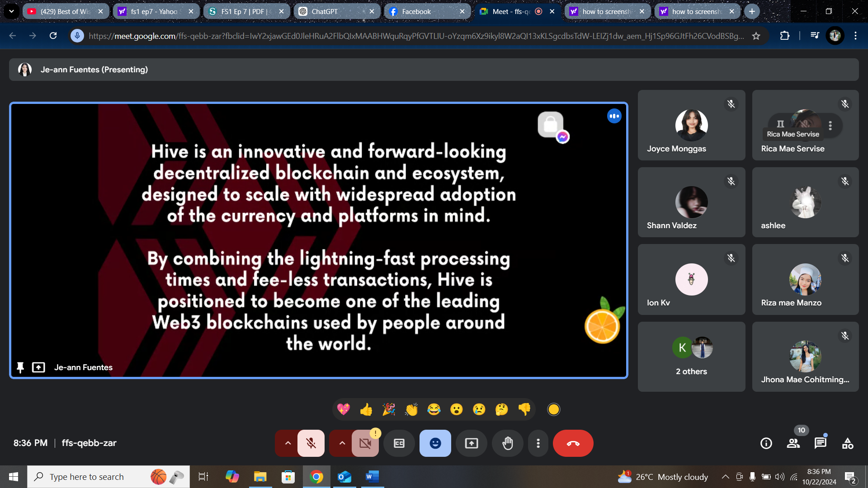Image resolution: width=868 pixels, height=488 pixels.
Task: Reload the Meet page
Action: click(53, 36)
